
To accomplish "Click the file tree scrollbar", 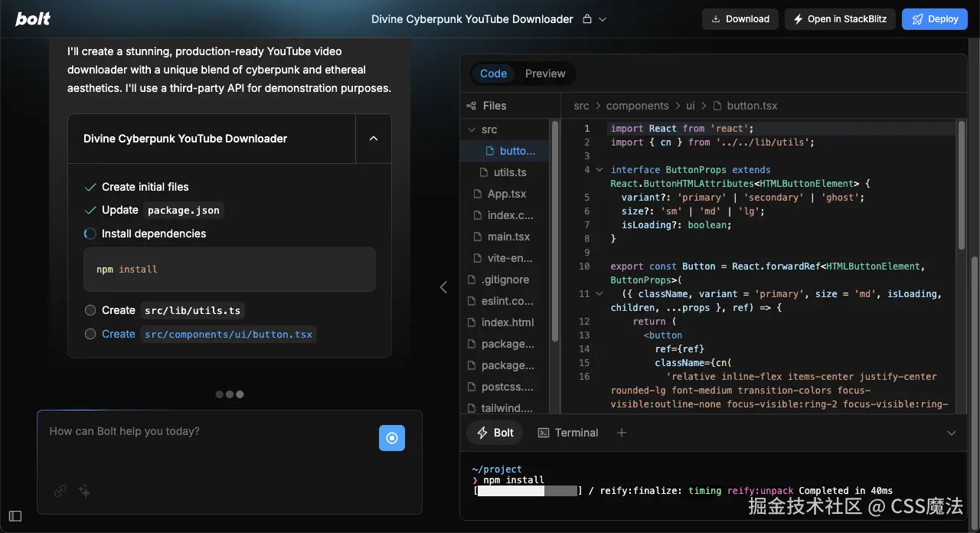I will point(555,230).
